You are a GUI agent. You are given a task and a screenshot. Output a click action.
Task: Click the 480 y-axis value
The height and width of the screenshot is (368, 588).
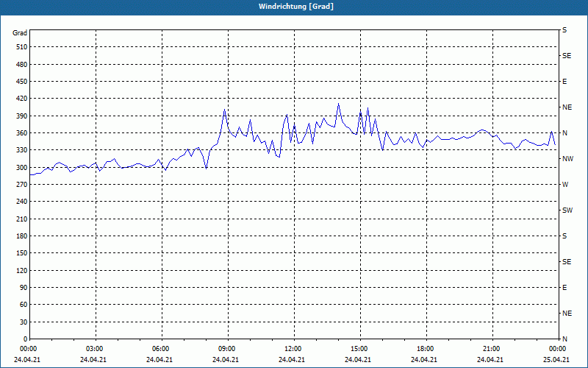click(x=22, y=65)
